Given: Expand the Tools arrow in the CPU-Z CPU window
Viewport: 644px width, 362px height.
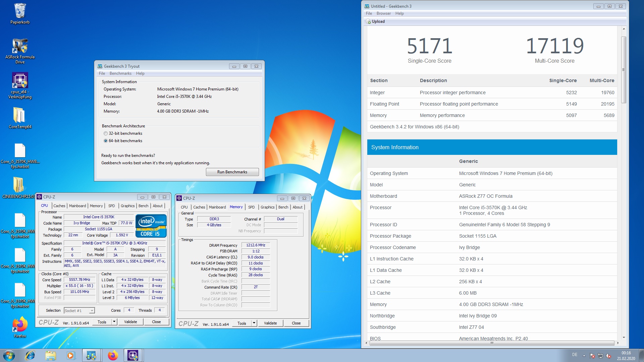Looking at the screenshot, I should click(114, 322).
